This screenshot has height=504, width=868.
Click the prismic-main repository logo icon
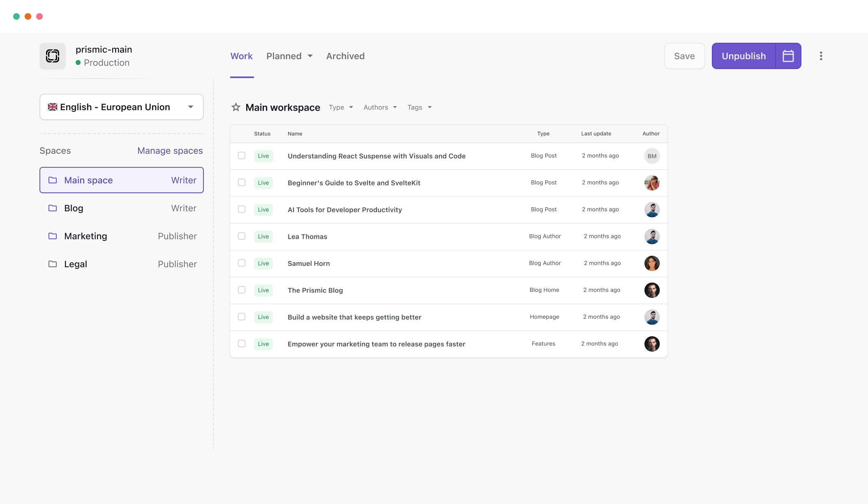pos(53,56)
